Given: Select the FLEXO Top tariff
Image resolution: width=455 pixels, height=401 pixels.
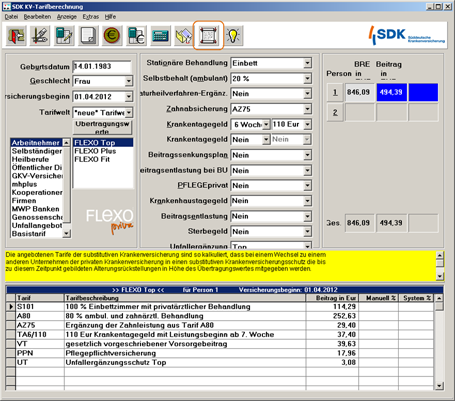Looking at the screenshot, I should pos(103,143).
